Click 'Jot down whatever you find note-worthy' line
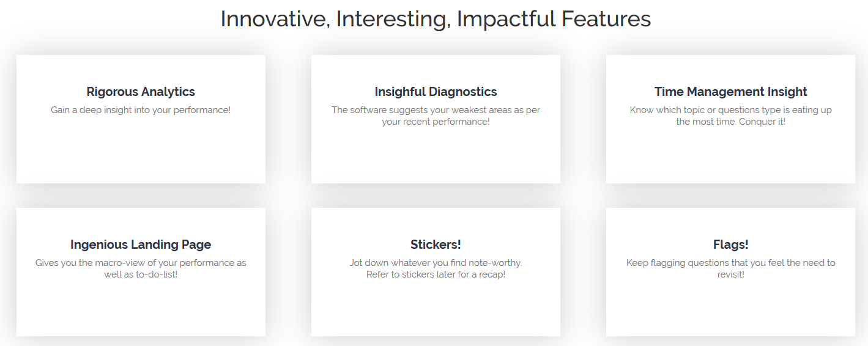This screenshot has height=346, width=868. coord(436,263)
